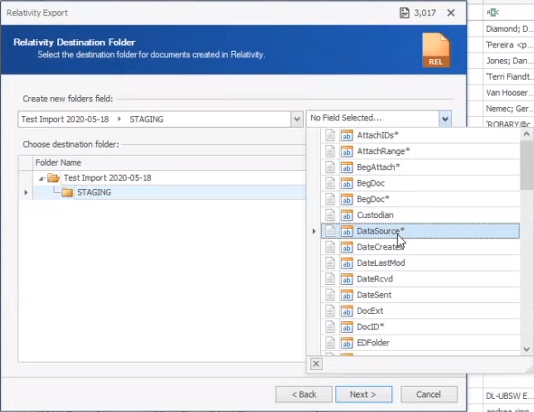
Task: Select DateLastMod in the field list
Action: (x=420, y=263)
